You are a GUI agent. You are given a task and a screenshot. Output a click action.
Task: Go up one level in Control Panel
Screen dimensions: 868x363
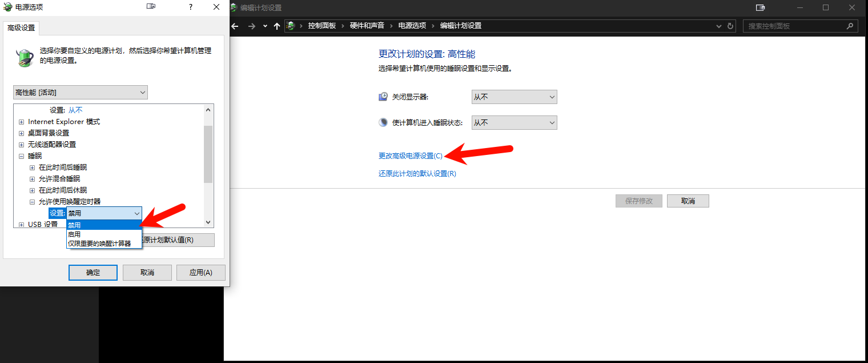pos(277,26)
